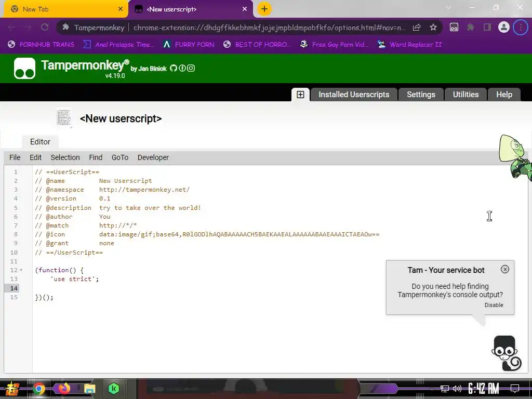Click the 'use strict' line in code
Image resolution: width=532 pixels, height=399 pixels.
74,279
